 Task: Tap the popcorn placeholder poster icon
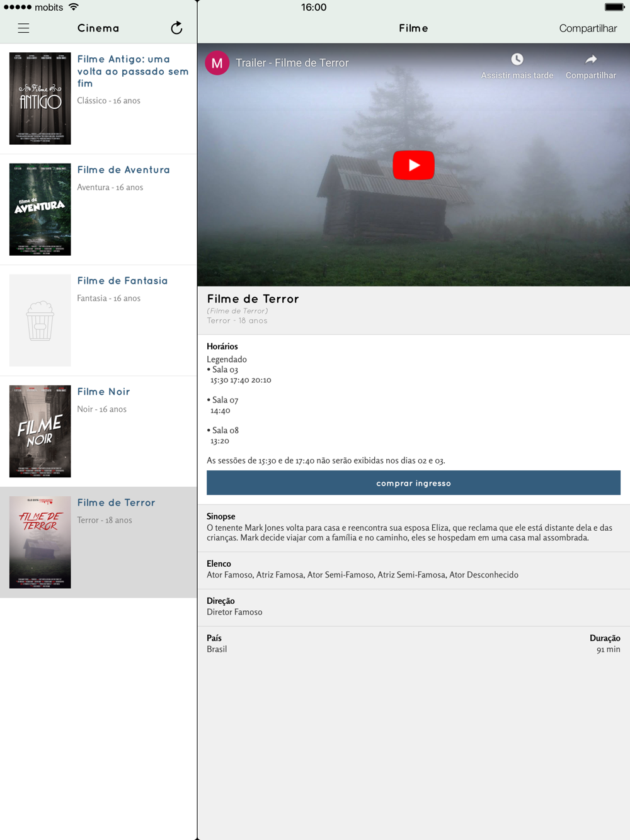(40, 321)
